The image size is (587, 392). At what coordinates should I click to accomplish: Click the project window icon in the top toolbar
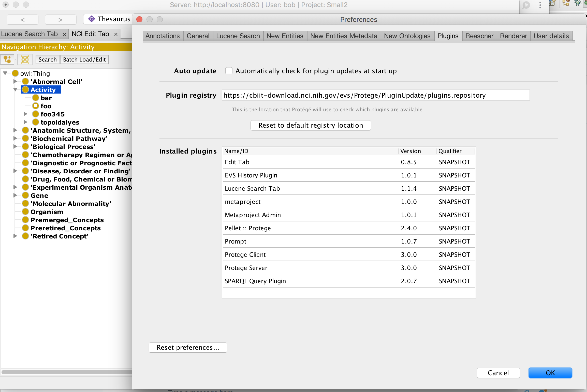(x=552, y=3)
